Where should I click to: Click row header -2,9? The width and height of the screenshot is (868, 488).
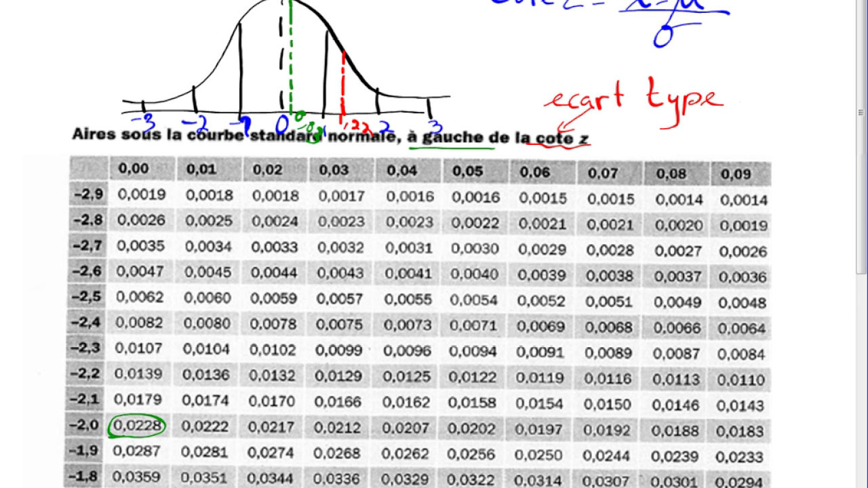tap(88, 195)
